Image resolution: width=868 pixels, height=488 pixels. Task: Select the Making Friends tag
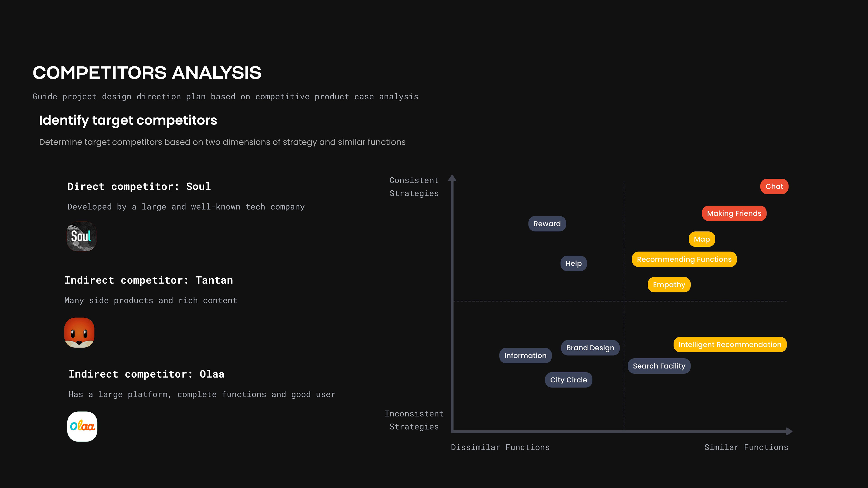tap(734, 213)
